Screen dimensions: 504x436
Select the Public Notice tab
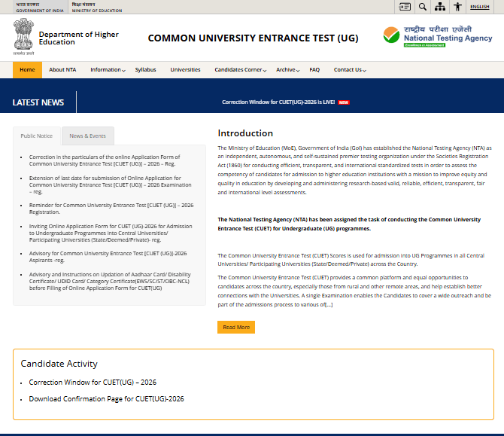(x=37, y=136)
